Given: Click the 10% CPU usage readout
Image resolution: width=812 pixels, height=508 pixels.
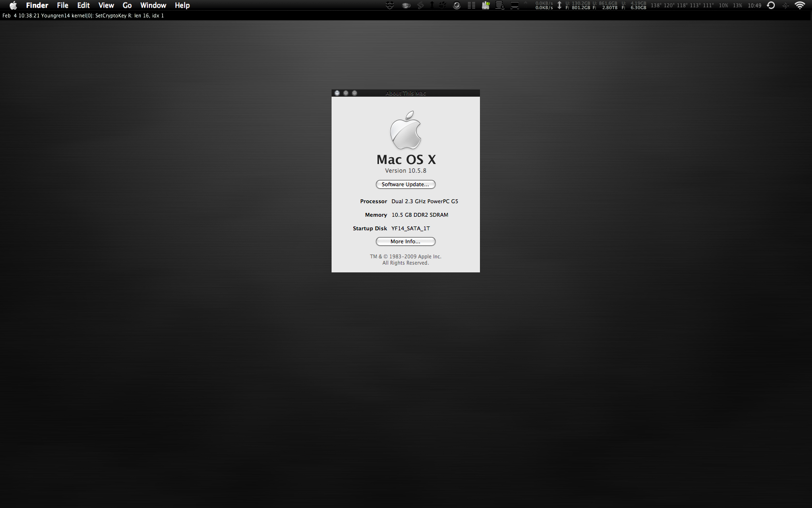Looking at the screenshot, I should click(724, 5).
